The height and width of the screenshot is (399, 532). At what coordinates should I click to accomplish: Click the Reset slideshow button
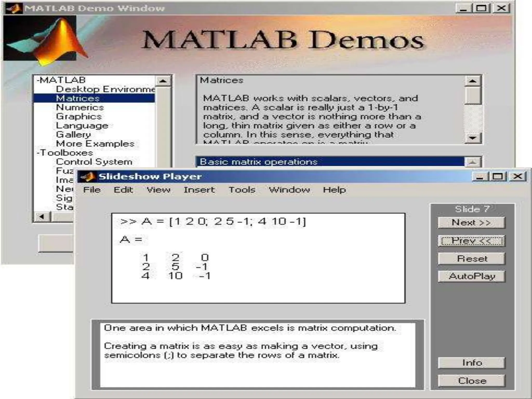point(471,259)
